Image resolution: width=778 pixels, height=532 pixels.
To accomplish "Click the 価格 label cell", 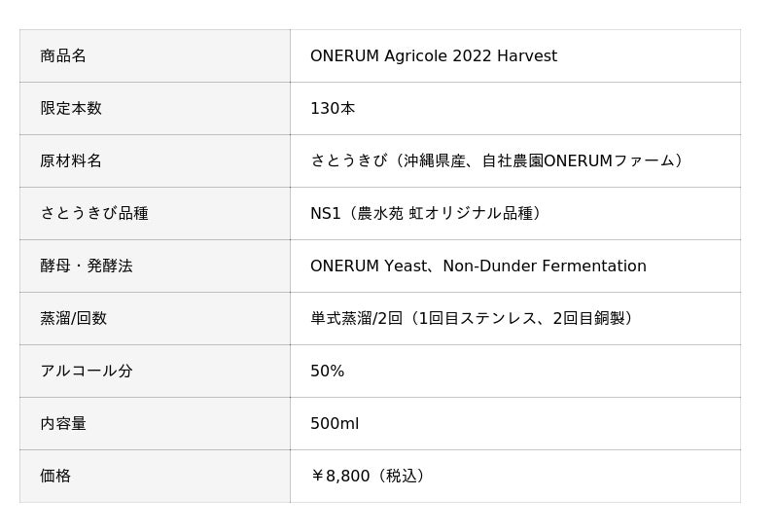I will click(55, 477).
